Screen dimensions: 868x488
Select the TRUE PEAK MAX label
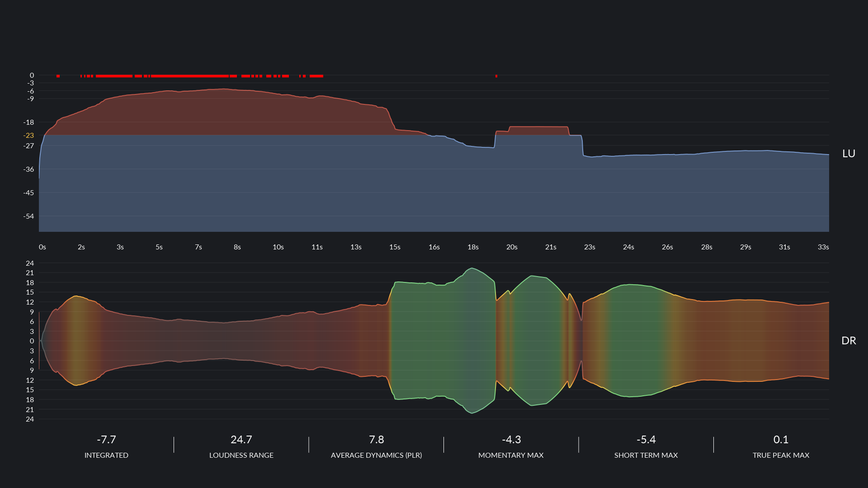(x=781, y=455)
